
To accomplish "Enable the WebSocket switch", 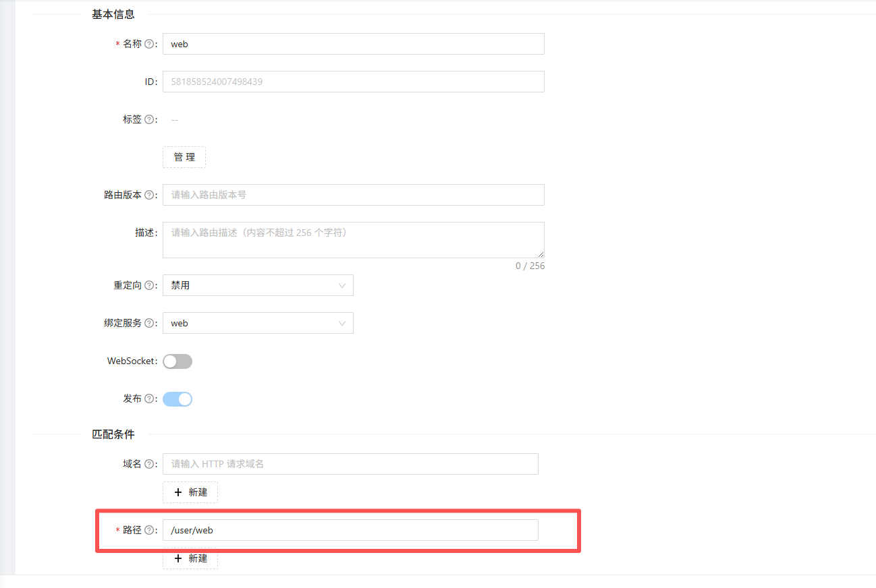I will pyautogui.click(x=177, y=361).
